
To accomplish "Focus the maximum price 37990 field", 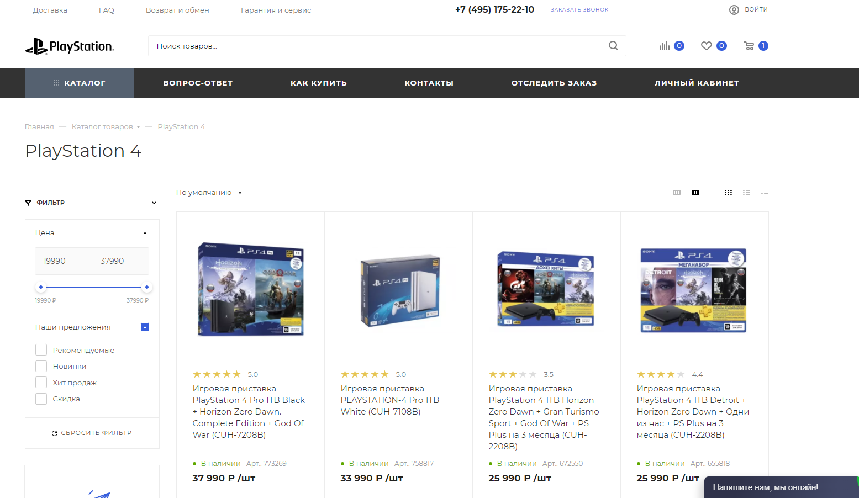I will tap(120, 261).
